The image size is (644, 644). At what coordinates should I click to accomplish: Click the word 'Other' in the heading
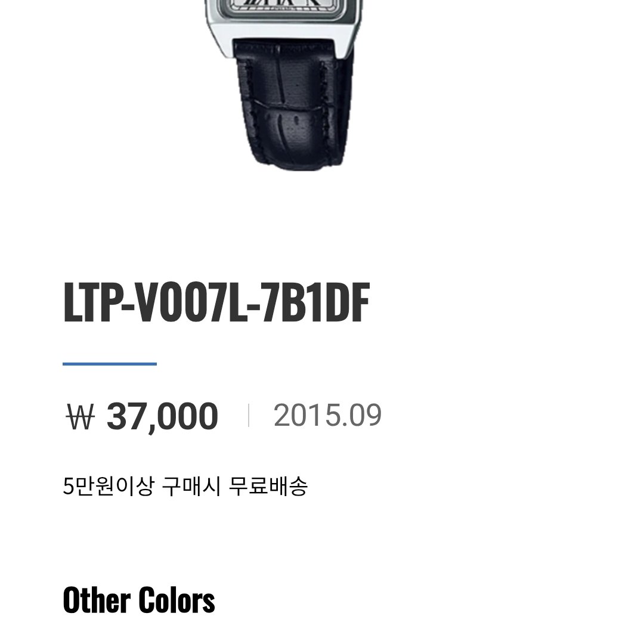coord(97,600)
